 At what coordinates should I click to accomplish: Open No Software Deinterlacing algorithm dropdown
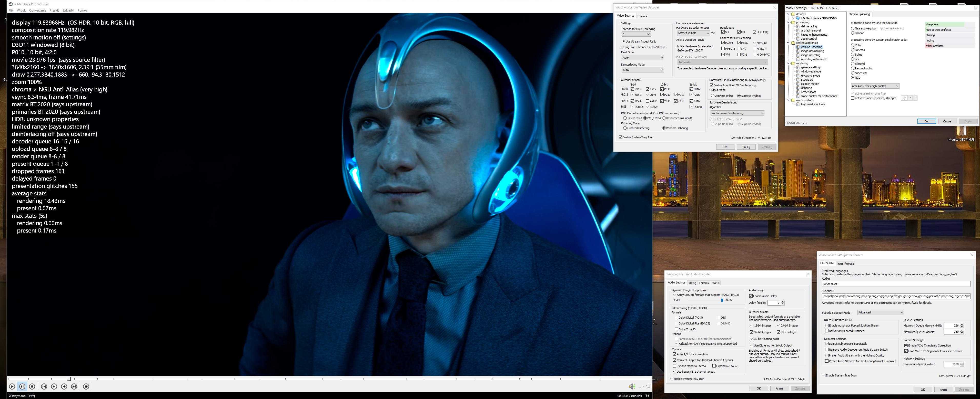737,113
